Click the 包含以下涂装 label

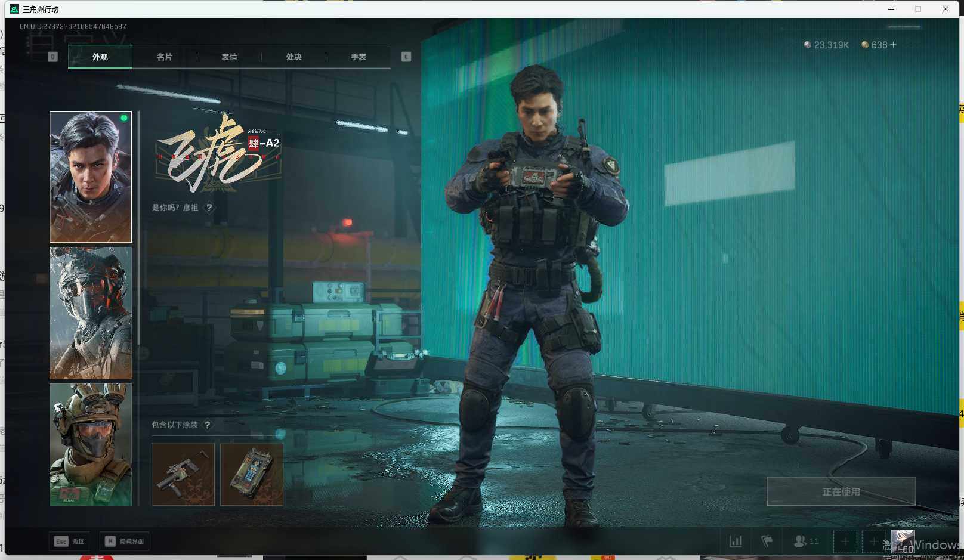tap(175, 425)
